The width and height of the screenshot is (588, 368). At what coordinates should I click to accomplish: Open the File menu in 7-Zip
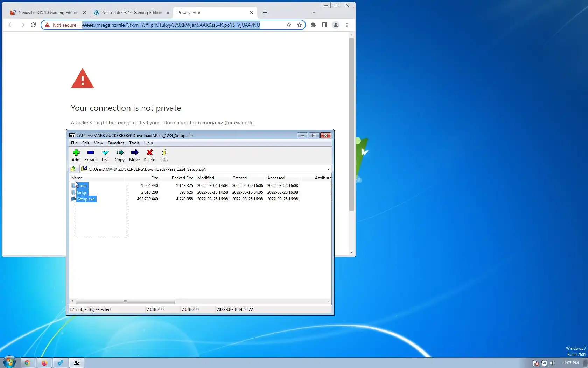pyautogui.click(x=74, y=143)
